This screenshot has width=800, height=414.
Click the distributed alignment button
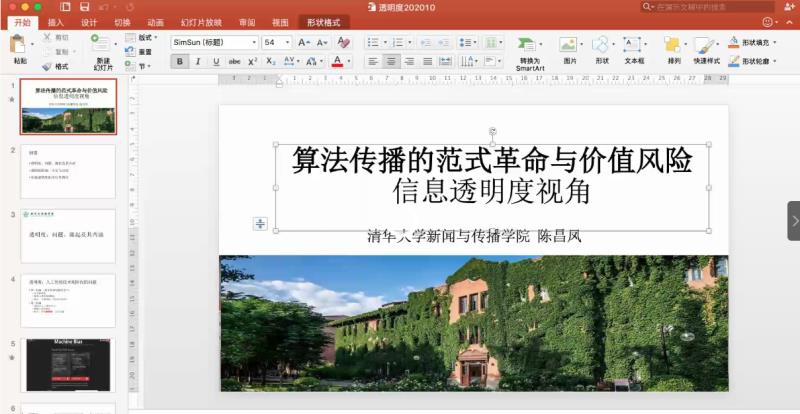pyautogui.click(x=445, y=62)
